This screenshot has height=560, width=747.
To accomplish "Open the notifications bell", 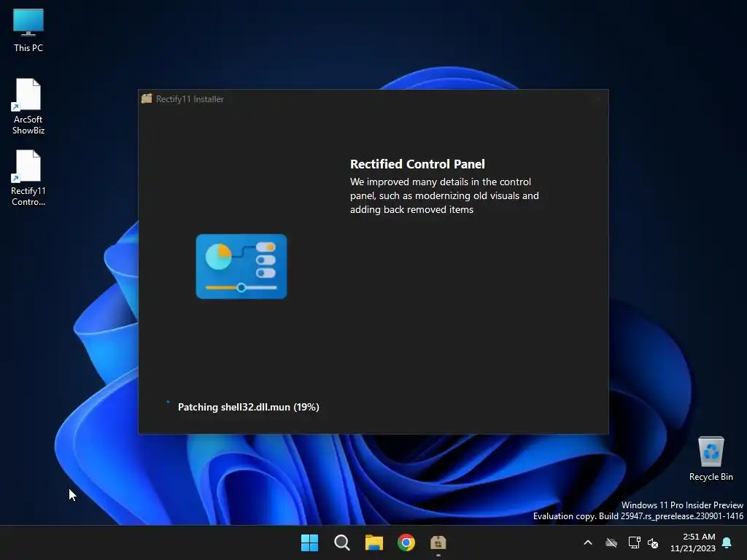I will click(727, 542).
